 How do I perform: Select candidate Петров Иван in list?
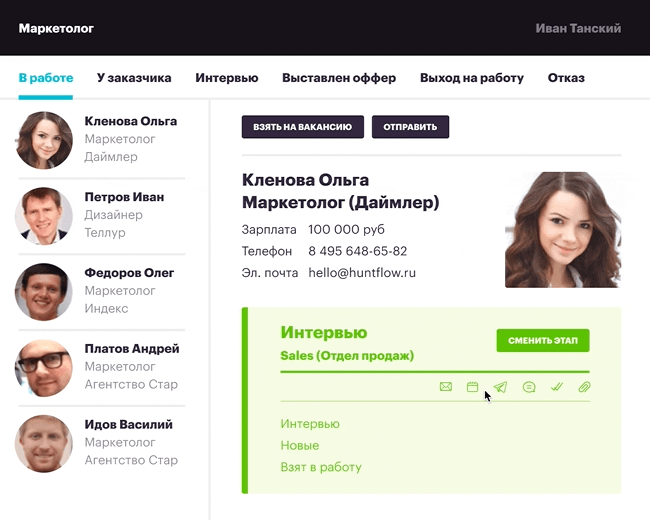click(124, 197)
